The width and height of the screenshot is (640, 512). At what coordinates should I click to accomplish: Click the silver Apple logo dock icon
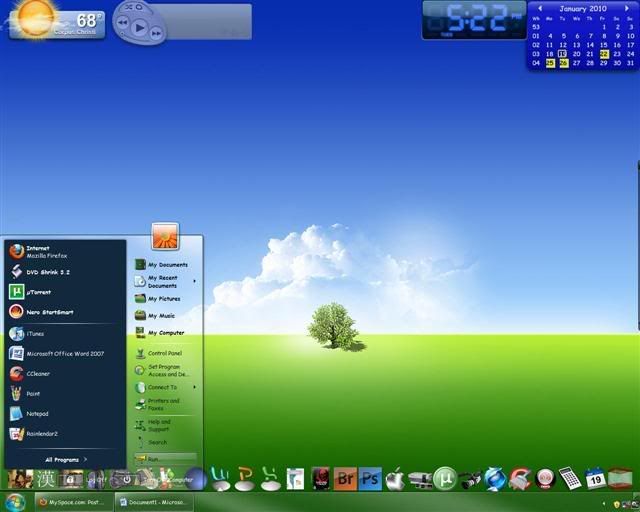395,479
